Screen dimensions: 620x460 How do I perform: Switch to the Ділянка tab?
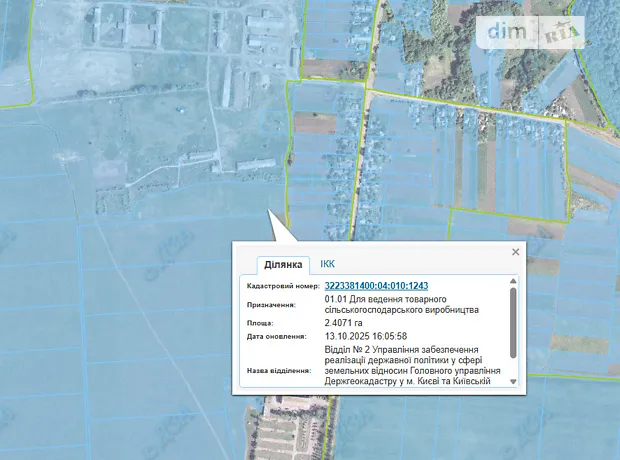click(x=284, y=265)
